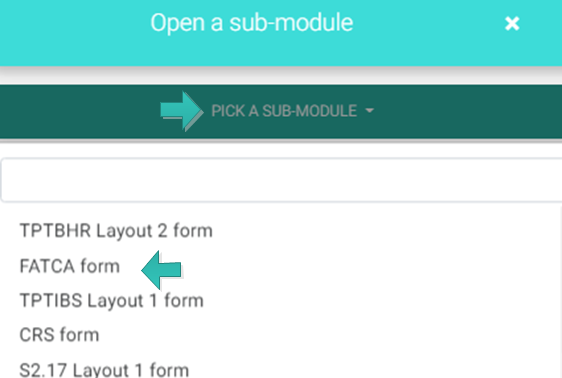Click the right-pointing arrow before PICK A SUB-MODULE
The image size is (562, 378).
(x=182, y=111)
